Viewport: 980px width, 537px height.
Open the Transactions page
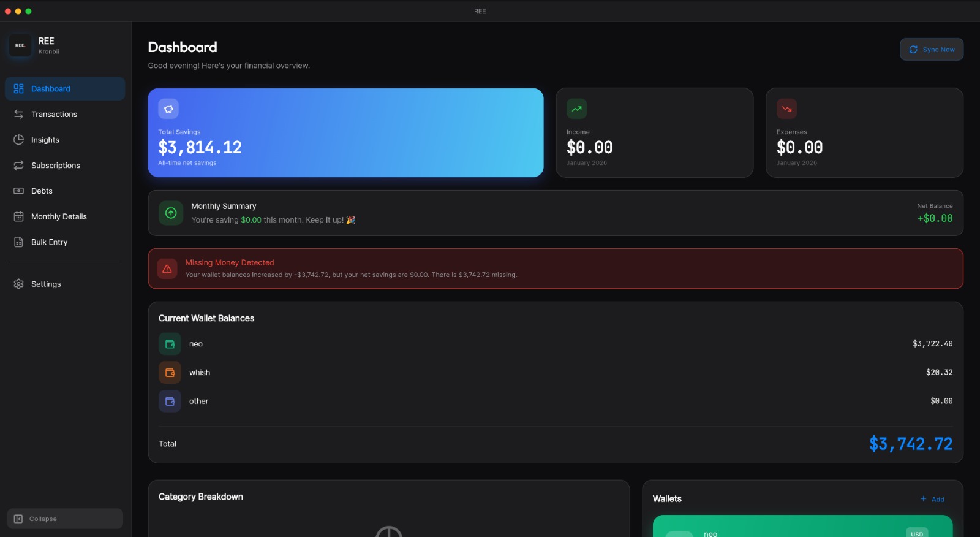click(65, 115)
